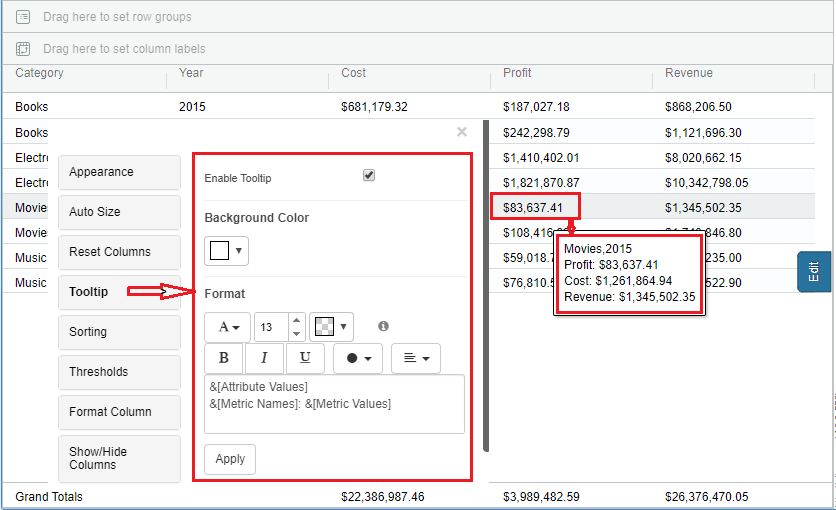Open the Format Column tab
Screen dimensions: 836x510
[119, 412]
